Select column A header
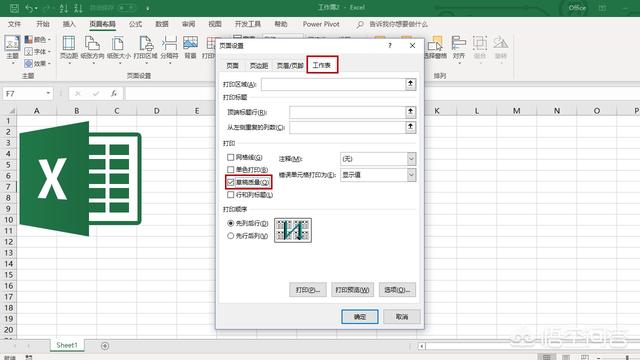This screenshot has width=640, height=360. [x=36, y=111]
